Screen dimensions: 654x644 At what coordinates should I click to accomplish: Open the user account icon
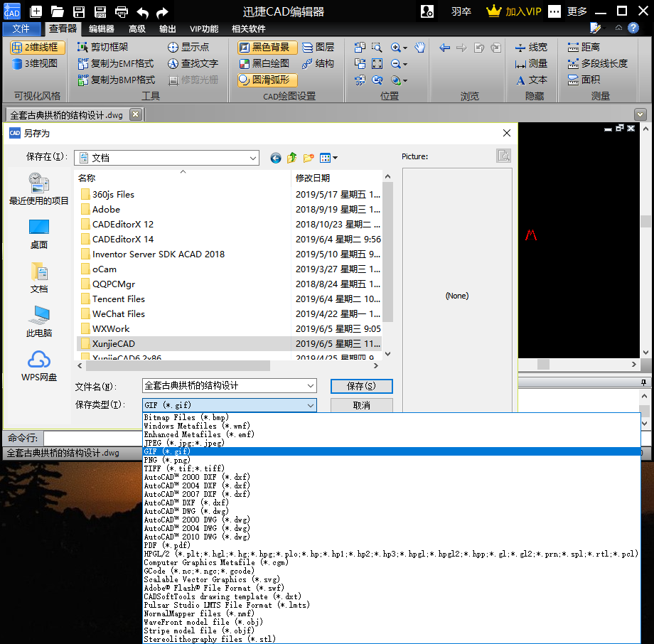pos(427,11)
